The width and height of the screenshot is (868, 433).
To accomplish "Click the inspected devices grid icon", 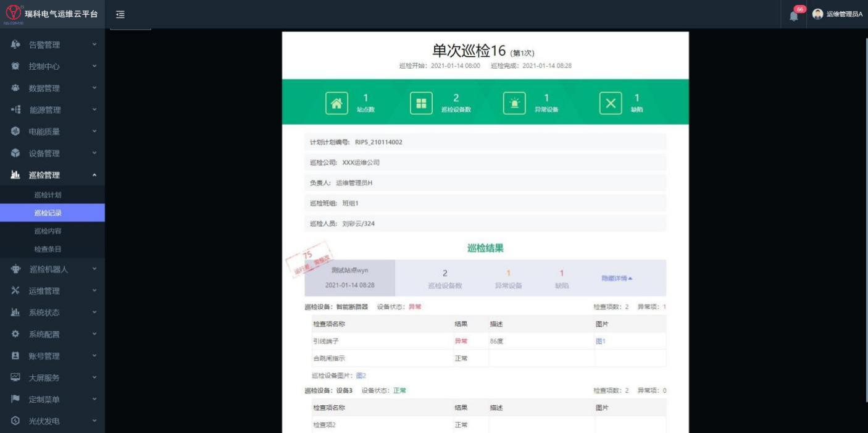I will click(x=421, y=104).
